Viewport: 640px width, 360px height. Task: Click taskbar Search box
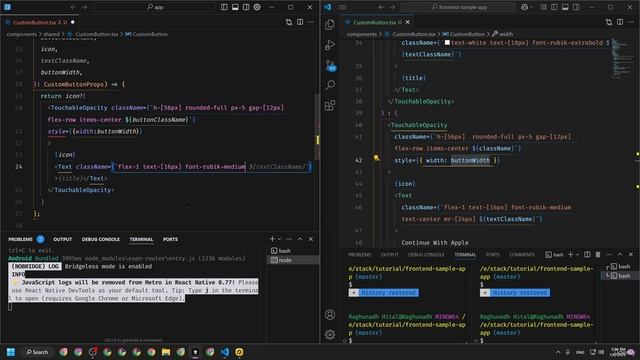pos(38,352)
